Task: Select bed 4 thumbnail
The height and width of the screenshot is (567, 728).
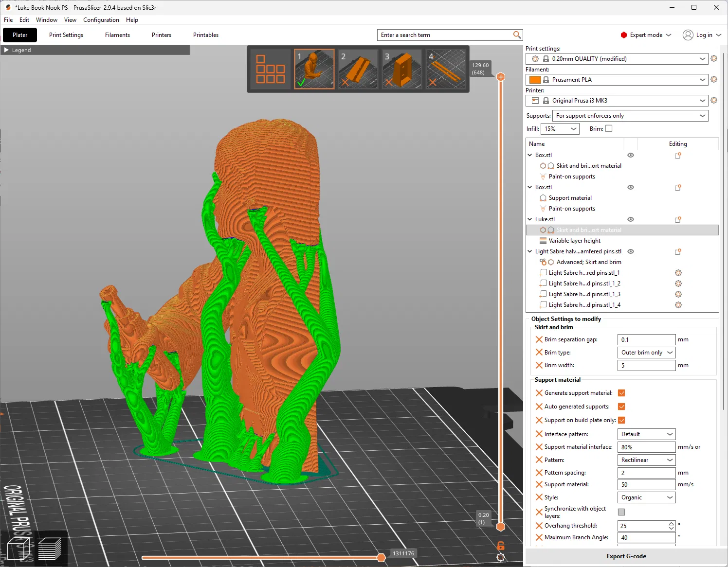Action: (446, 69)
